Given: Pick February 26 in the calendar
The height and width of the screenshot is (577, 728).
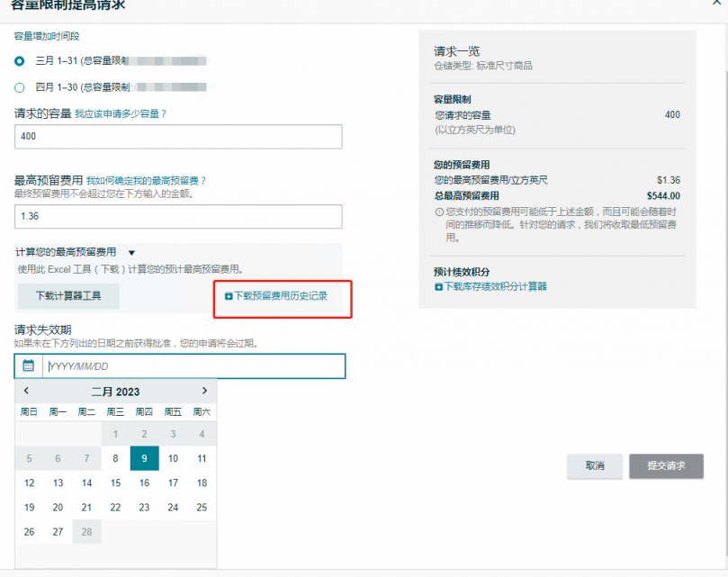Looking at the screenshot, I should point(30,532).
